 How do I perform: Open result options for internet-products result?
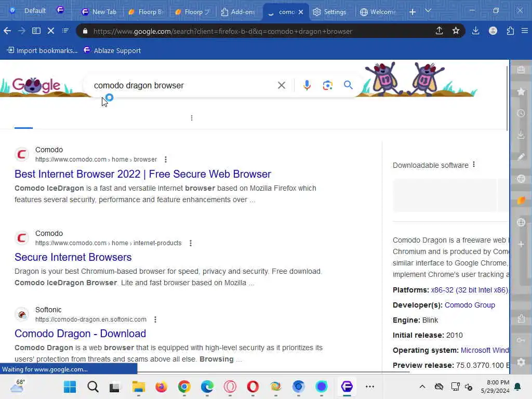(191, 243)
